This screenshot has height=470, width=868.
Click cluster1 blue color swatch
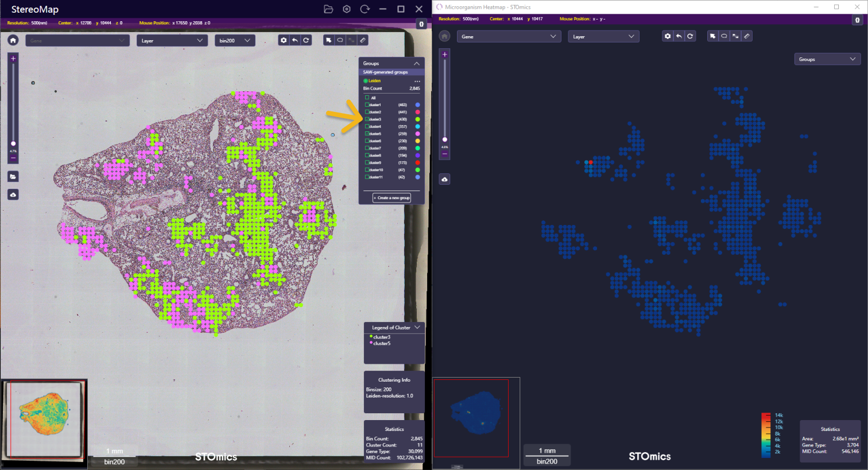pos(417,105)
